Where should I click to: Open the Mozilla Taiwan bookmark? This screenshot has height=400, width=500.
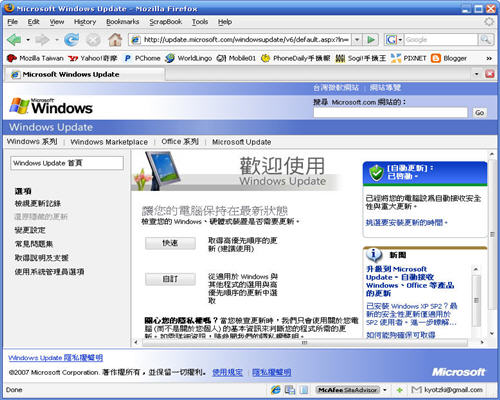[35, 58]
